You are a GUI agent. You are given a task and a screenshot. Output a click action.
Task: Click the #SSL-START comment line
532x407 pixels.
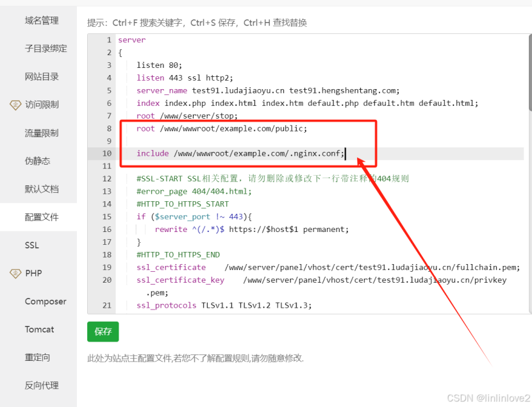273,179
